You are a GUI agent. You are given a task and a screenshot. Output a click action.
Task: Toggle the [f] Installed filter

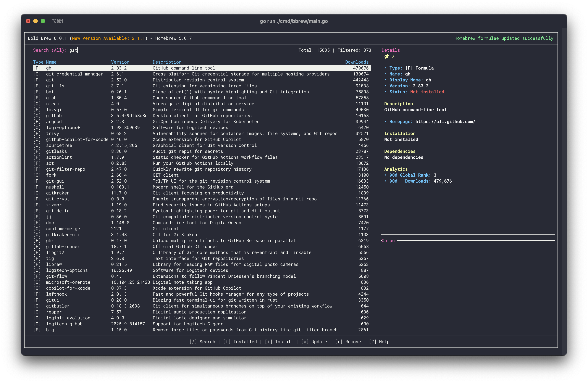pyautogui.click(x=240, y=342)
